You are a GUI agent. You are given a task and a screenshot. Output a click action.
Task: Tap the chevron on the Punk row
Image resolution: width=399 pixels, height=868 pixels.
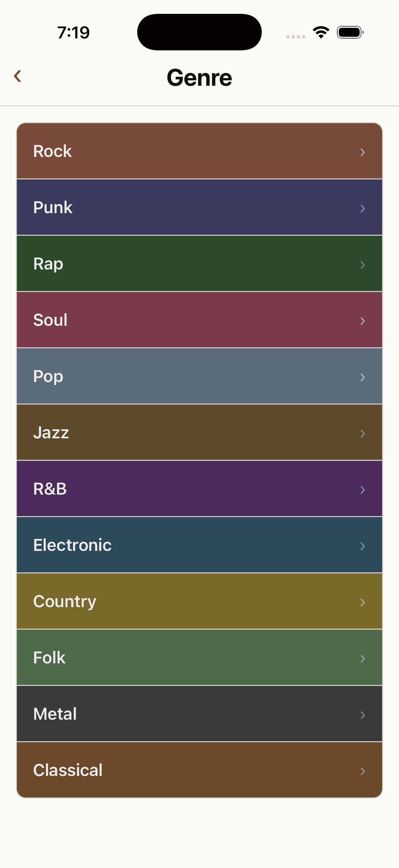(363, 208)
